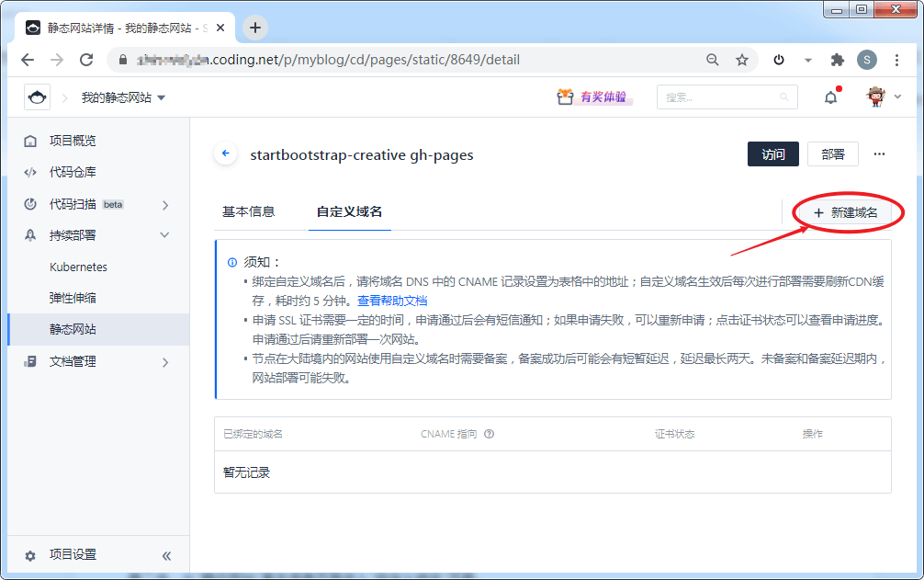
Task: Focus the 搜索 search field
Action: pos(727,97)
